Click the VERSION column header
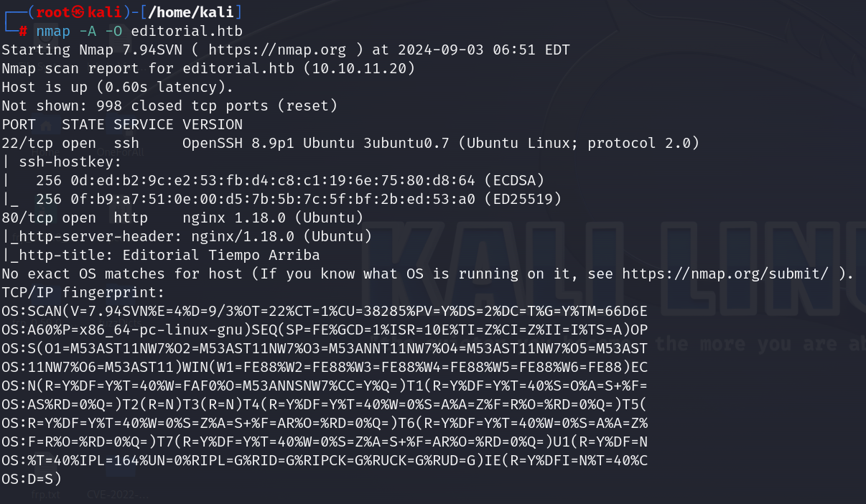 (213, 125)
